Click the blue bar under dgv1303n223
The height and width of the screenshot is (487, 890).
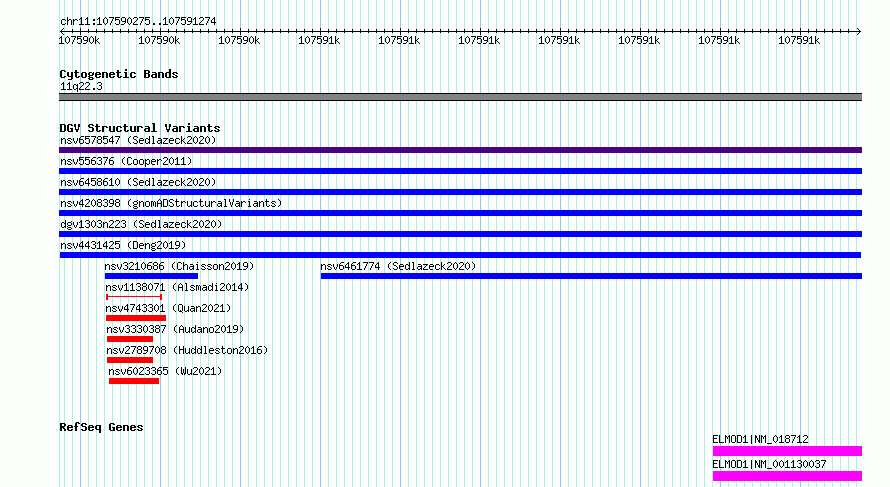point(460,234)
